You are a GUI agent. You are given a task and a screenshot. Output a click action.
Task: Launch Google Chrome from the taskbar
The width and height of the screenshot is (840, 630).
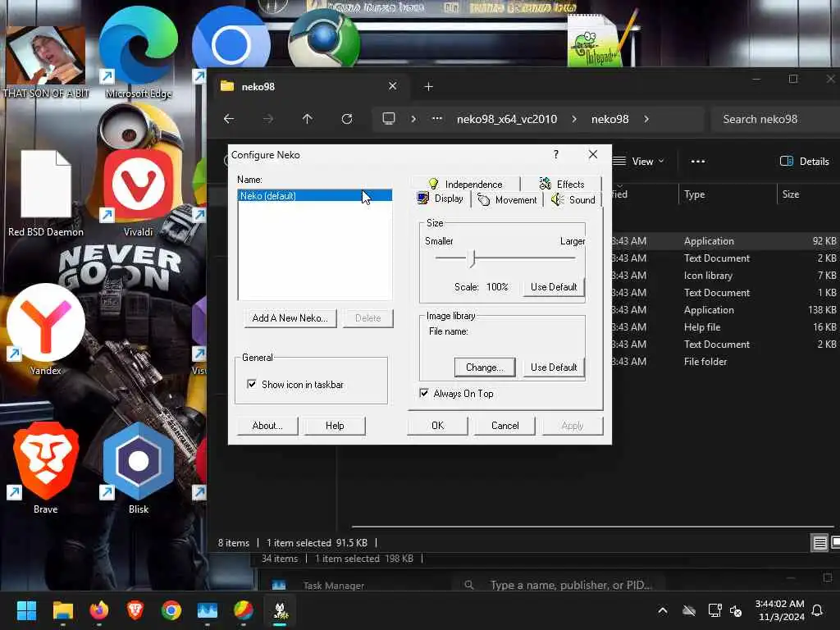tap(171, 610)
